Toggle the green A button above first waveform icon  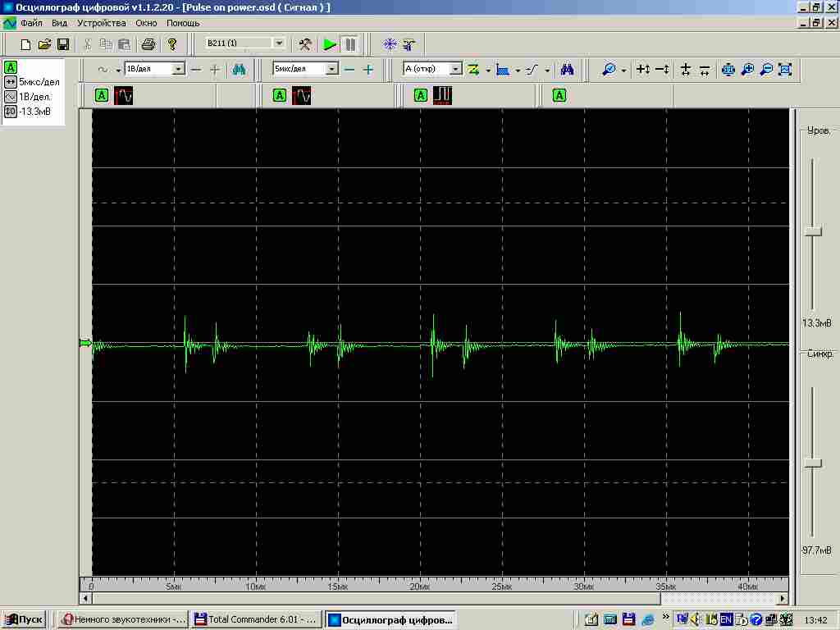click(102, 96)
